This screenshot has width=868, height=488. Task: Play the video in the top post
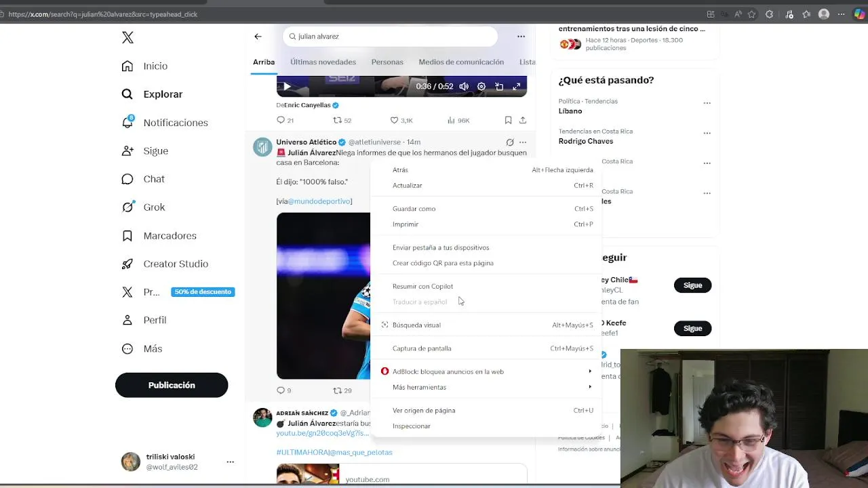click(x=287, y=86)
